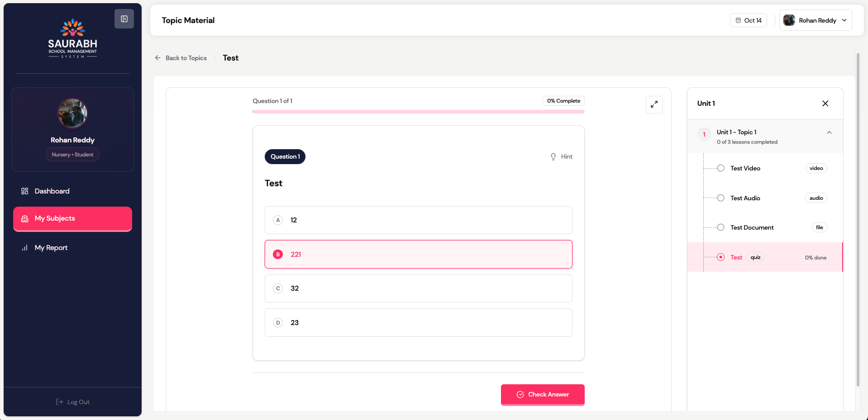Expand quiz to fullscreen view
Viewport: 868px width, 420px height.
[654, 104]
